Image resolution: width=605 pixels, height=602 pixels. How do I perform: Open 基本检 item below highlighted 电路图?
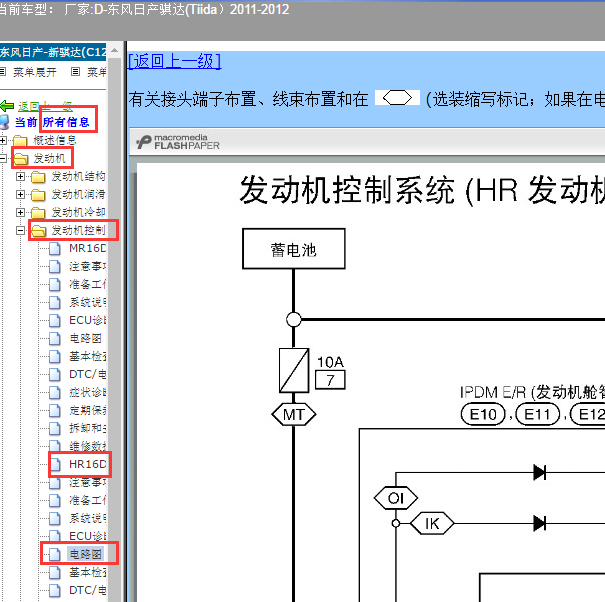click(x=88, y=572)
